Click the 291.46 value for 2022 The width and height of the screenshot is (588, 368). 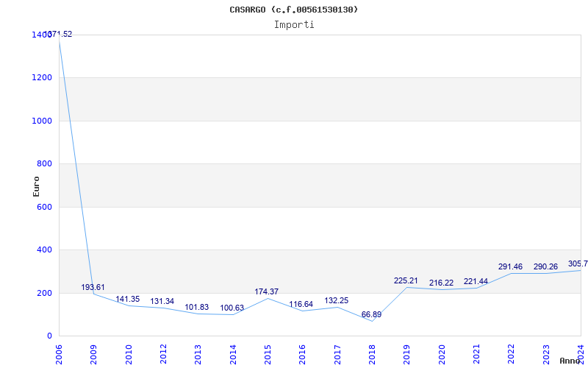pyautogui.click(x=510, y=267)
